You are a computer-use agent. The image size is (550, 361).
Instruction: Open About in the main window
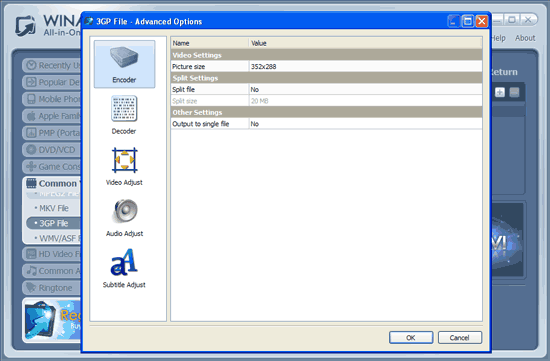(525, 38)
